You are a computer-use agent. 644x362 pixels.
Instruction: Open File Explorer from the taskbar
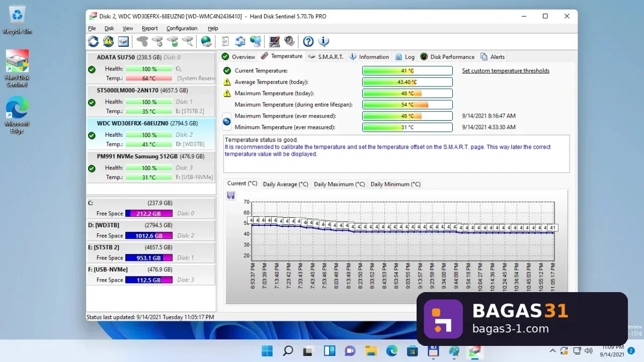point(371,350)
